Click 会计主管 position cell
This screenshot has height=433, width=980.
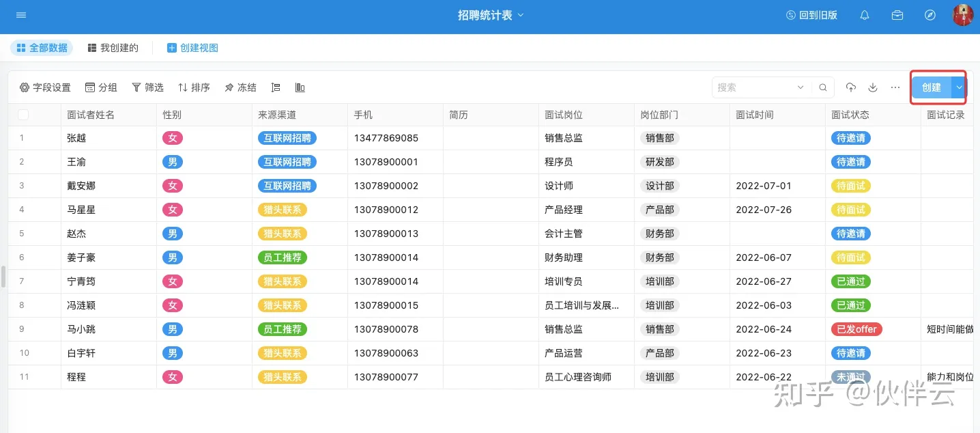click(564, 234)
